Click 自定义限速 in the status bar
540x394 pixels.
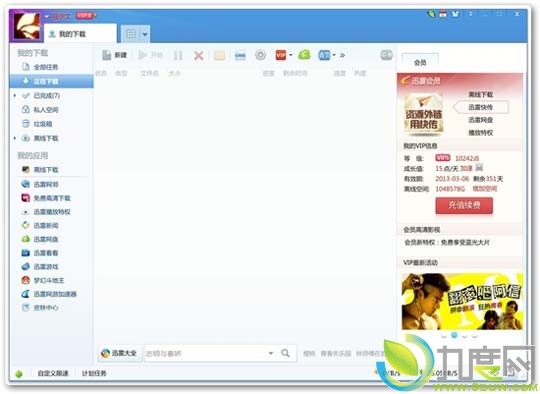coord(53,373)
